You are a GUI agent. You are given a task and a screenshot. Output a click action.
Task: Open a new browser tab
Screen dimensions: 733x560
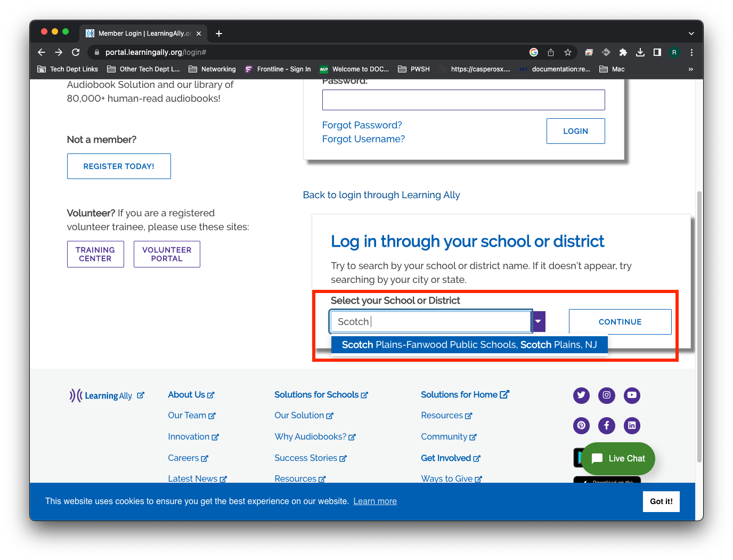pyautogui.click(x=219, y=34)
